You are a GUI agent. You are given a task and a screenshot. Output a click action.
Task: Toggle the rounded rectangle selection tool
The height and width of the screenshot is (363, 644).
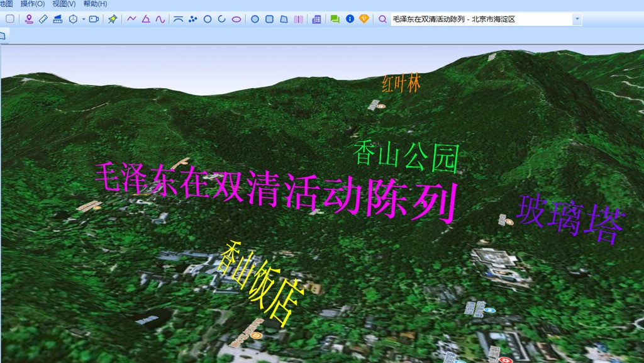point(10,19)
